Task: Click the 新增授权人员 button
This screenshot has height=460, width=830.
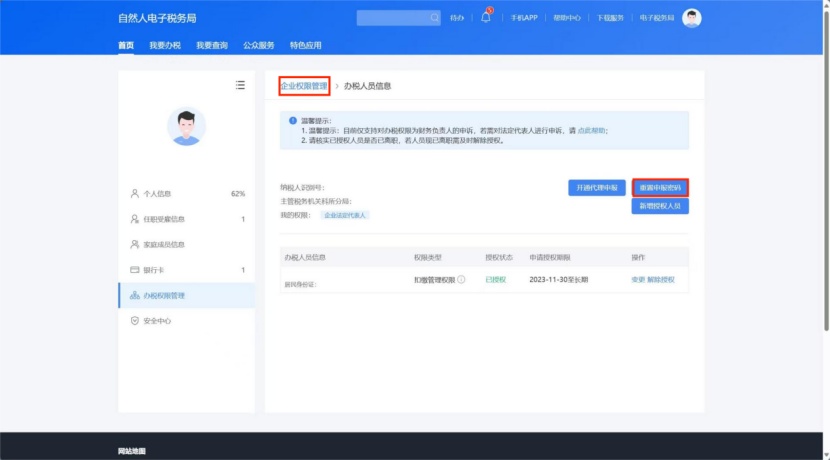Action: click(660, 206)
